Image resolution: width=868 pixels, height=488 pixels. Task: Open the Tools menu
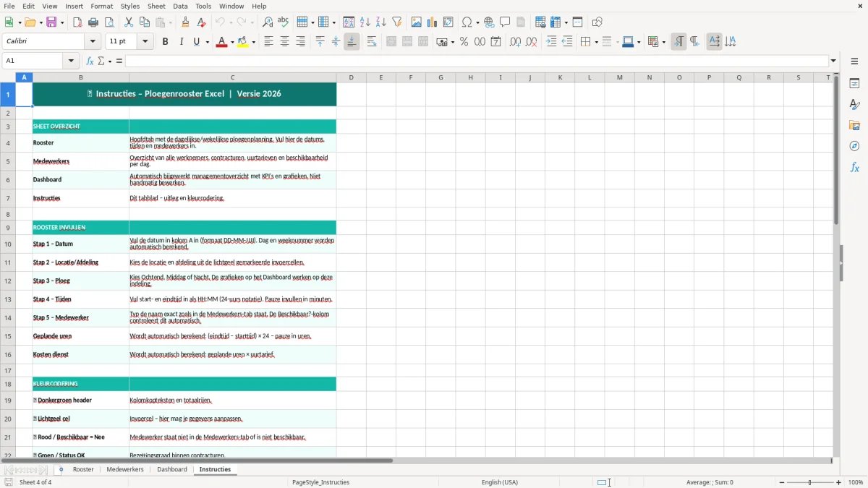click(203, 6)
